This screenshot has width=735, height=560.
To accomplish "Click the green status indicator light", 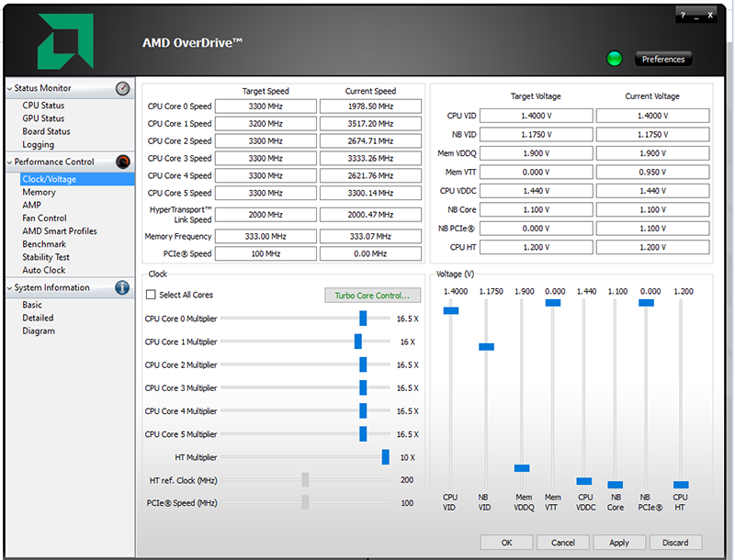I will click(614, 59).
